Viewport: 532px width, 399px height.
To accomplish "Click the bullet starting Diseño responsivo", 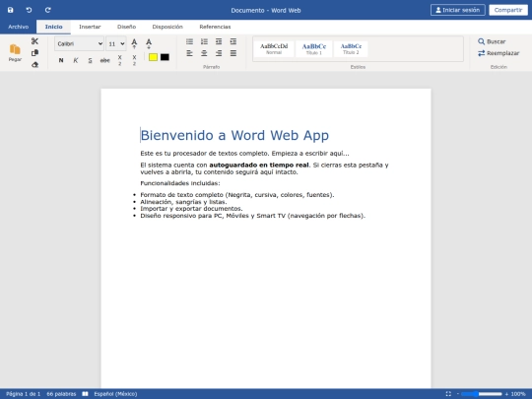I will point(253,216).
